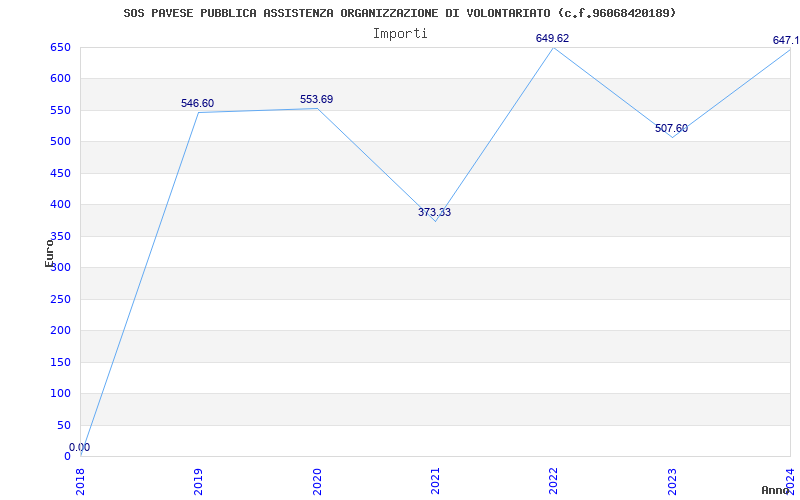The height and width of the screenshot is (500, 800).
Task: Select the 2018 x-axis year label
Action: click(81, 482)
